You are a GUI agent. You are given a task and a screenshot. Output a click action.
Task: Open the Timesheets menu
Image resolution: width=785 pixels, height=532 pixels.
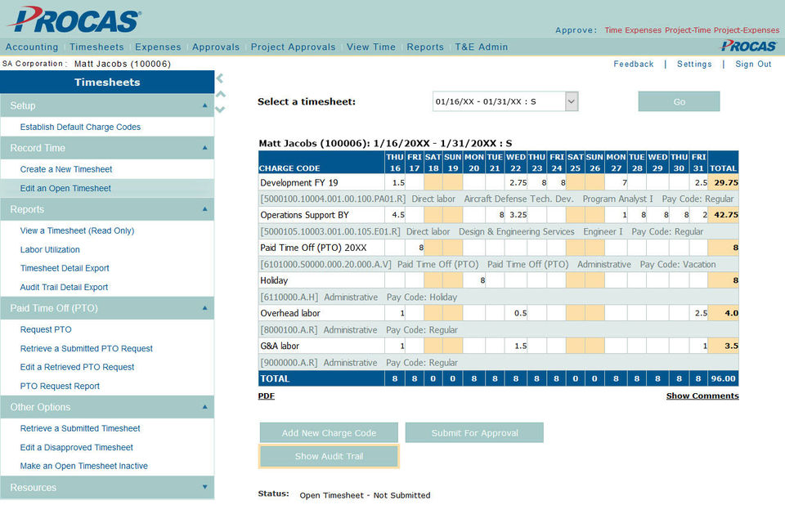[x=96, y=47]
